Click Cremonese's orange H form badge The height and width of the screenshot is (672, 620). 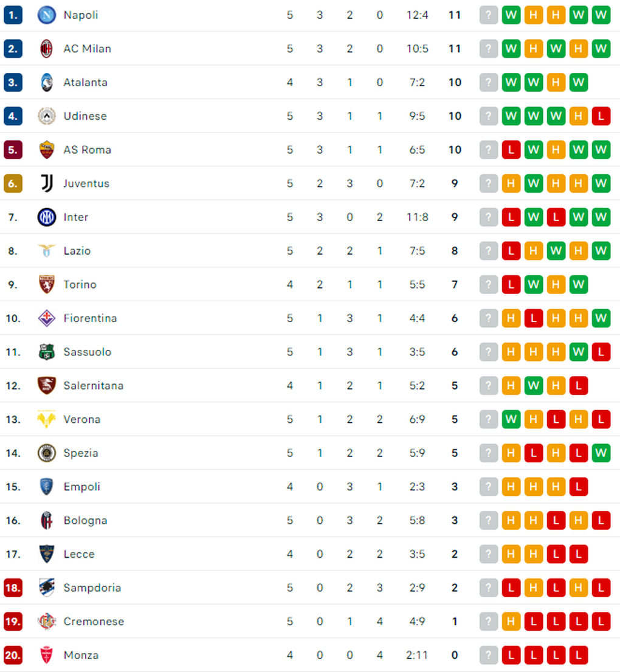click(x=511, y=622)
